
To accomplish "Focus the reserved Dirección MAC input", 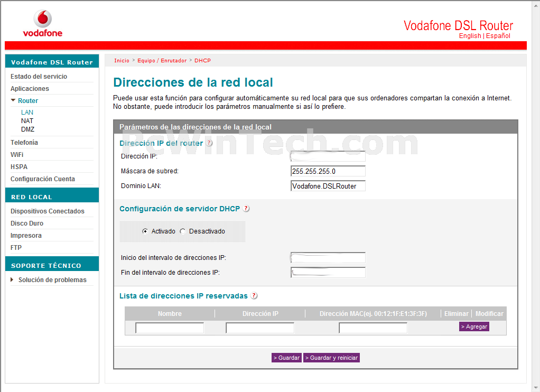I will [x=373, y=328].
